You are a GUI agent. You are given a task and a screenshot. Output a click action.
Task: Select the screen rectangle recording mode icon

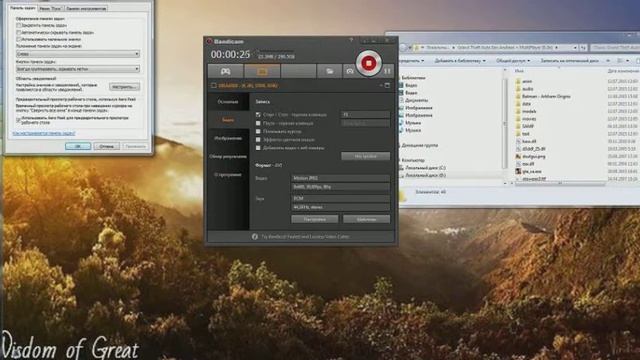262,71
